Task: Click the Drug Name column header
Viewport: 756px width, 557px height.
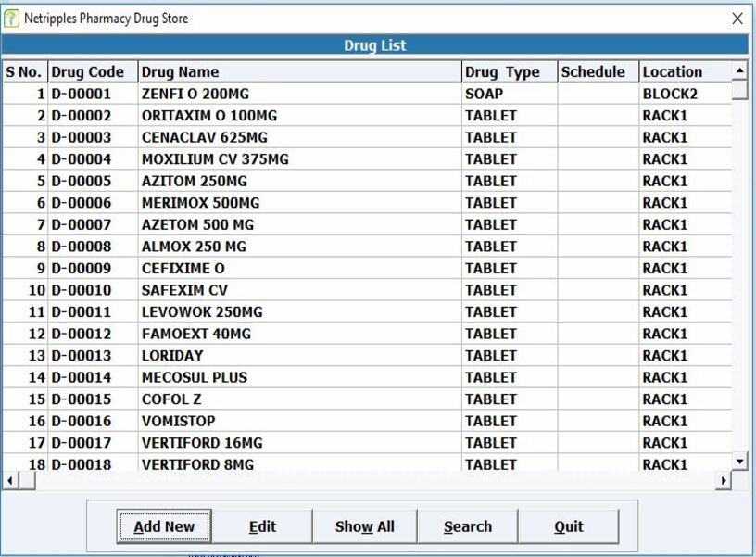Action: pyautogui.click(x=300, y=72)
